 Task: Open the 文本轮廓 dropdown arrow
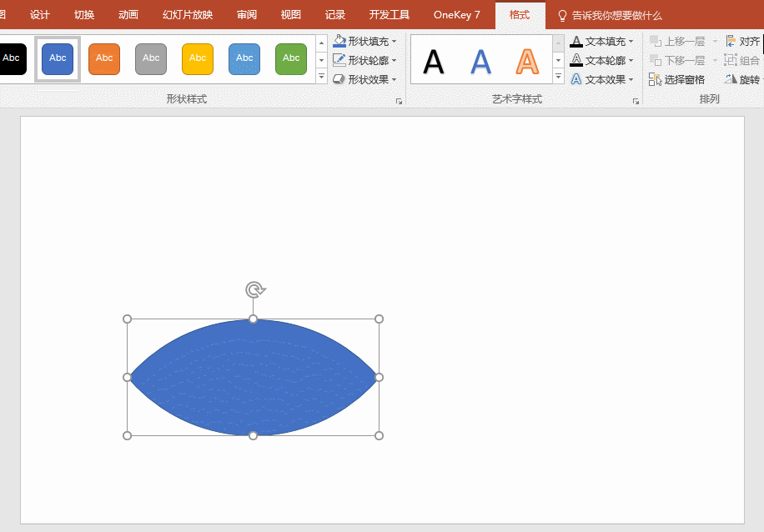631,60
